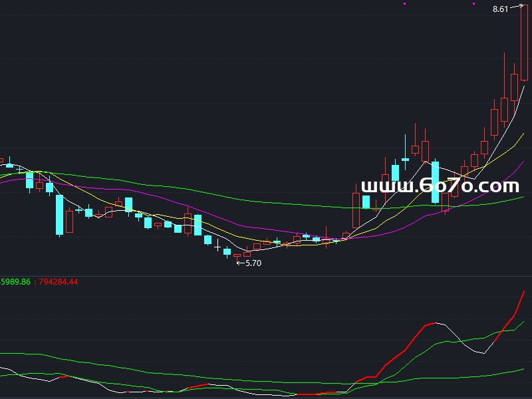532x399 pixels.
Task: Click the long green moving average line
Action: pos(266,200)
